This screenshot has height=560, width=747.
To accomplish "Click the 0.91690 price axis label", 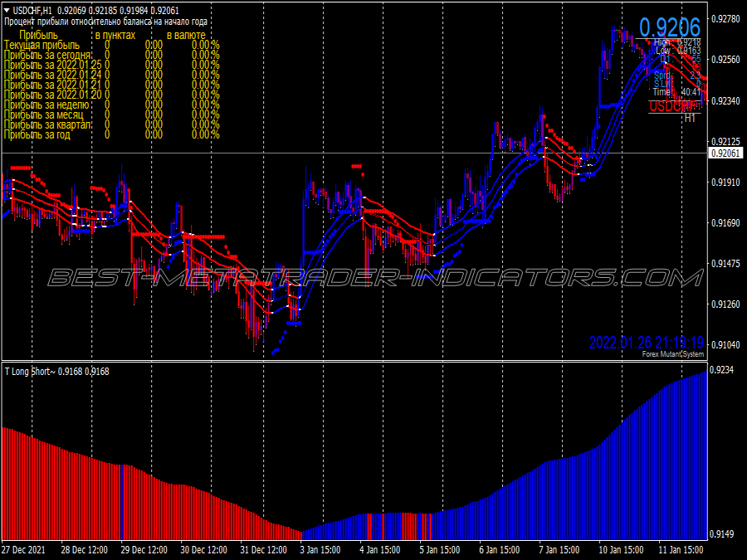I will pyautogui.click(x=725, y=222).
